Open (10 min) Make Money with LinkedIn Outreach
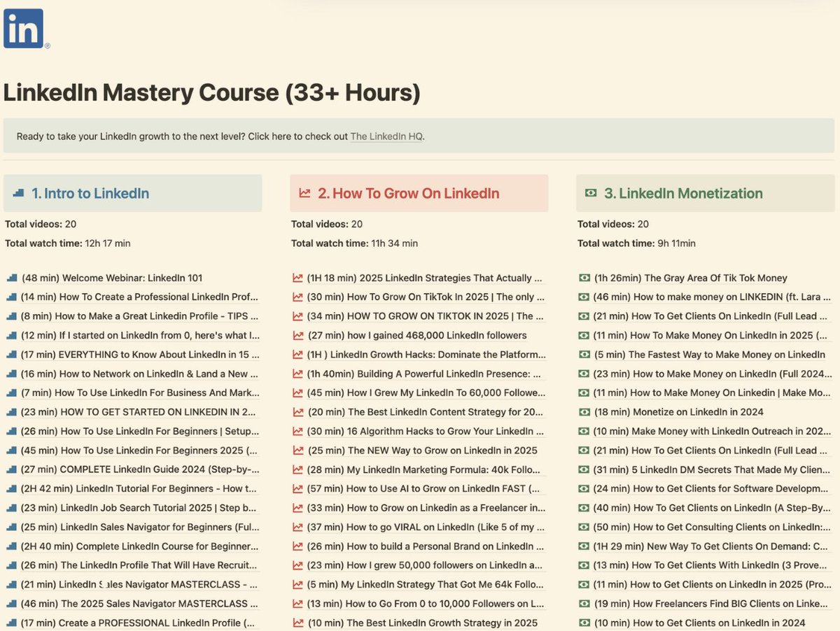 [x=713, y=431]
